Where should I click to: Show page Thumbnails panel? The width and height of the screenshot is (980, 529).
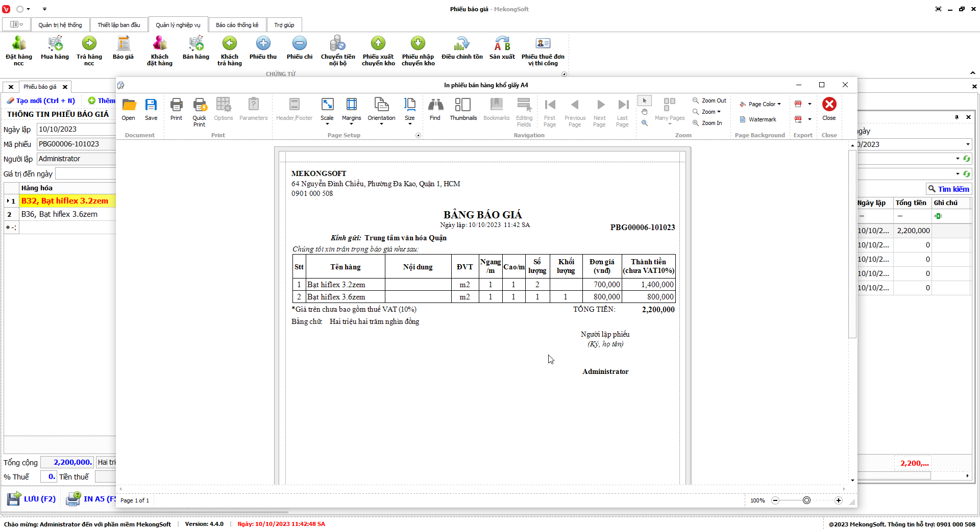point(463,109)
